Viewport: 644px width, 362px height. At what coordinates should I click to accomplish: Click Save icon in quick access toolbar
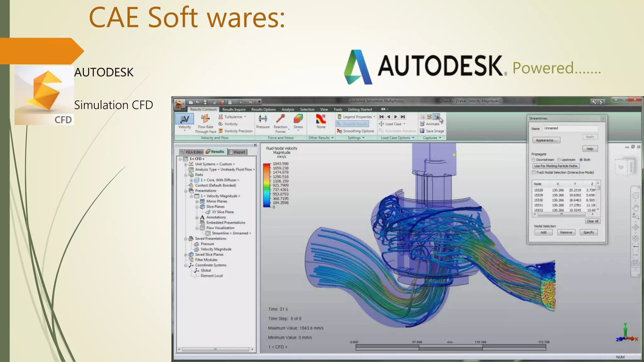(205, 102)
